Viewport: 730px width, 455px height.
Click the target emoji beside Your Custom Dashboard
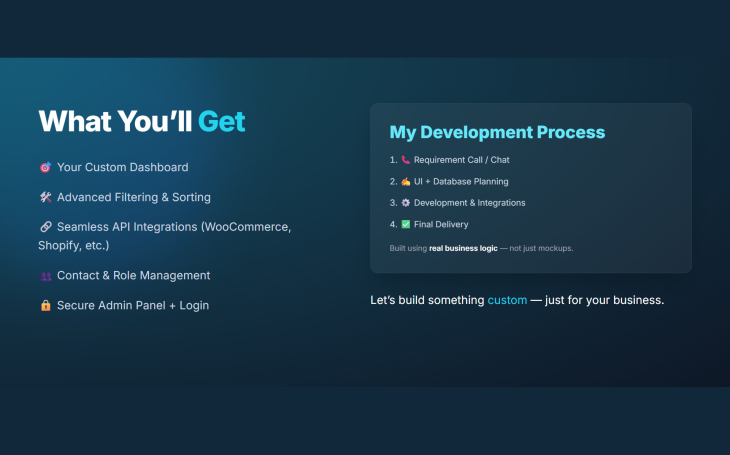point(45,167)
